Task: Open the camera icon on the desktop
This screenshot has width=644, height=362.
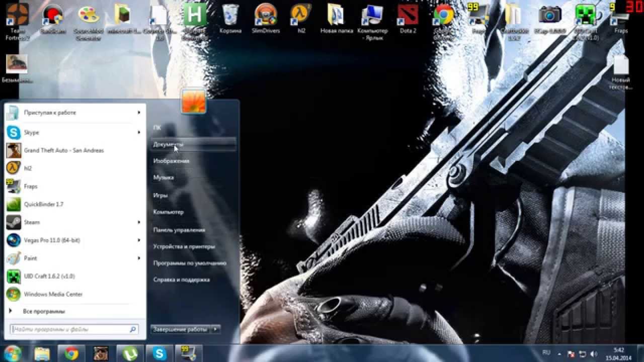Action: [550, 15]
